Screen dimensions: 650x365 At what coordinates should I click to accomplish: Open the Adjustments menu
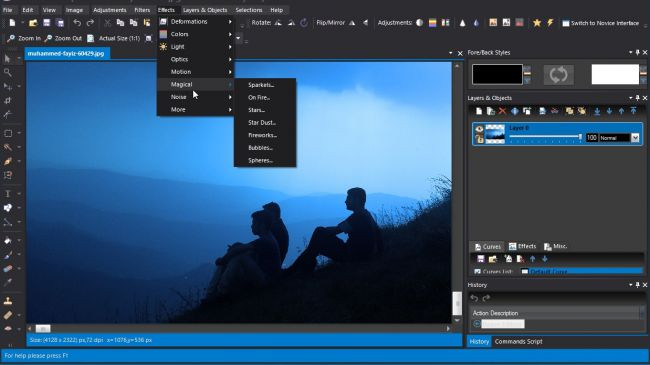109,10
